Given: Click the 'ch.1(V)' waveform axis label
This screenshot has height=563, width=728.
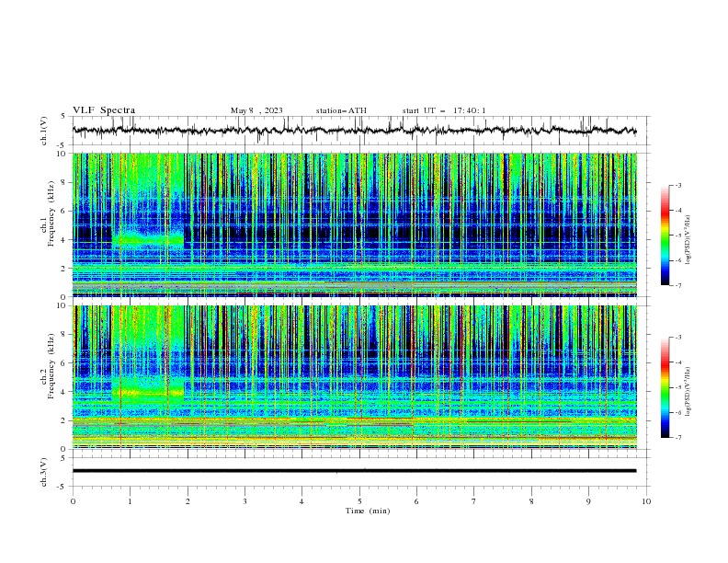Looking at the screenshot, I should (x=44, y=131).
